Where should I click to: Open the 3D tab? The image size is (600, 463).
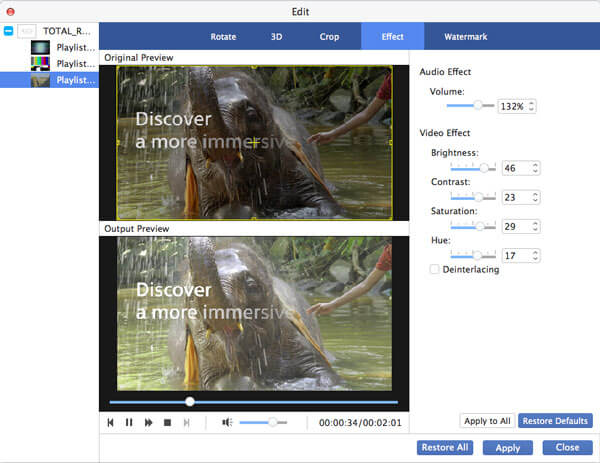pyautogui.click(x=276, y=37)
